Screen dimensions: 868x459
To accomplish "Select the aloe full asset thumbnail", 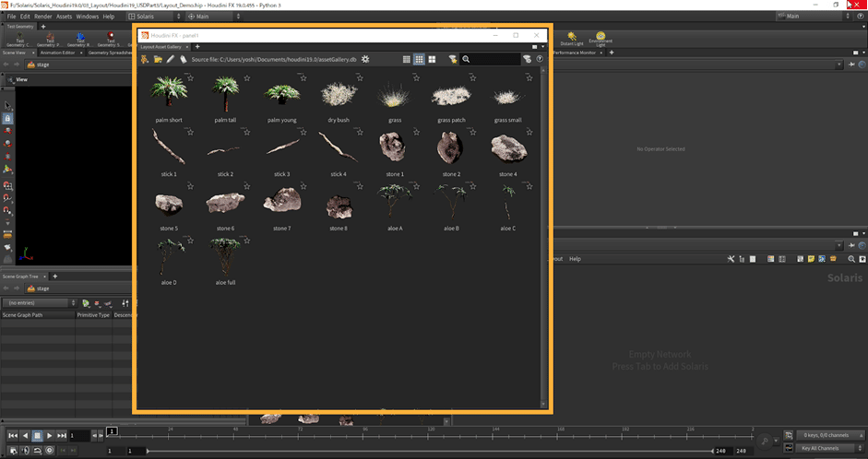I will [225, 255].
